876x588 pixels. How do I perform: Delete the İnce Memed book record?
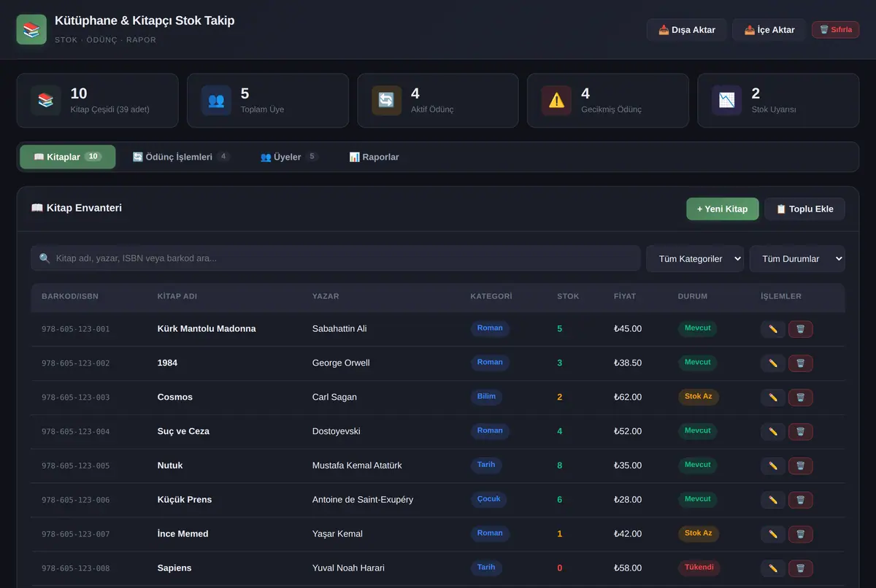pos(800,534)
